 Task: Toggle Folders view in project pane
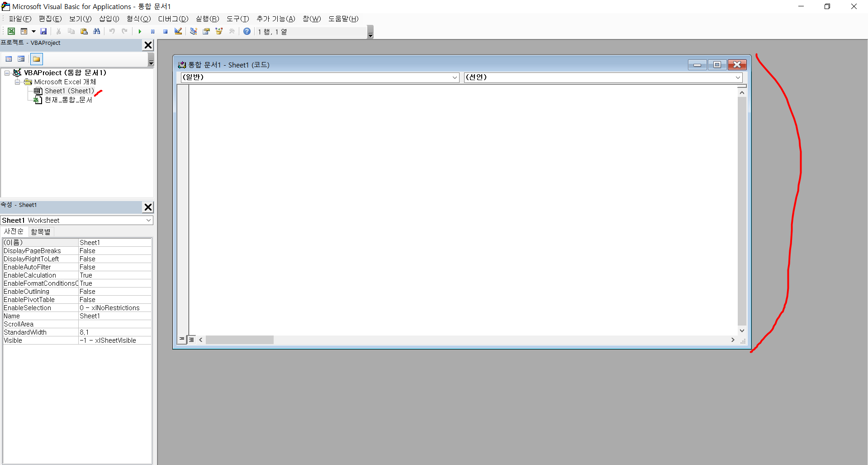click(x=37, y=59)
